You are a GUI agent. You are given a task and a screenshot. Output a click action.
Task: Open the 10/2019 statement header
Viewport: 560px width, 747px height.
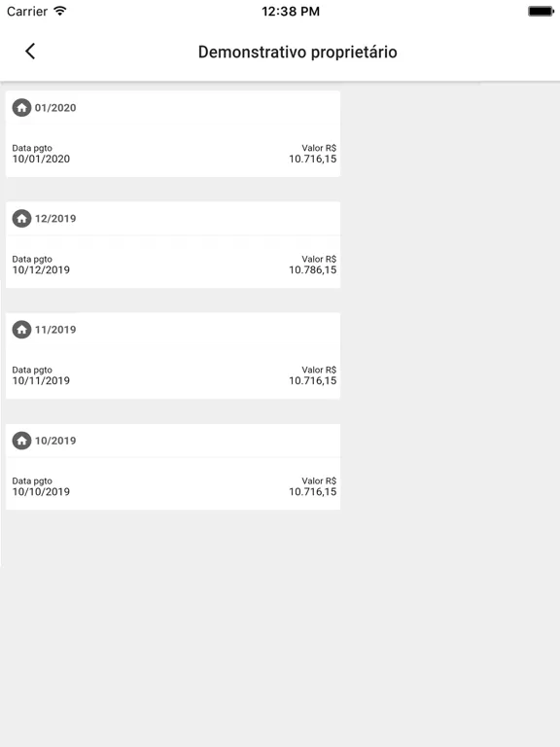pyautogui.click(x=173, y=441)
